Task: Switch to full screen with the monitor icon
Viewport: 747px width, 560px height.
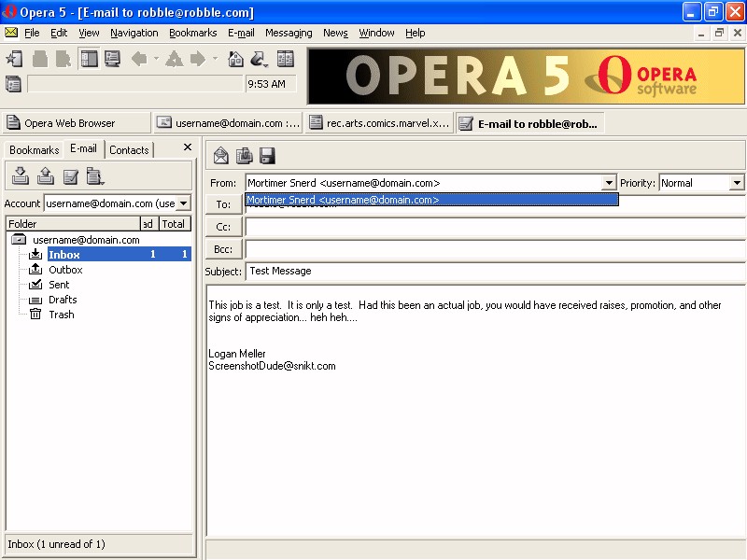Action: pos(112,59)
